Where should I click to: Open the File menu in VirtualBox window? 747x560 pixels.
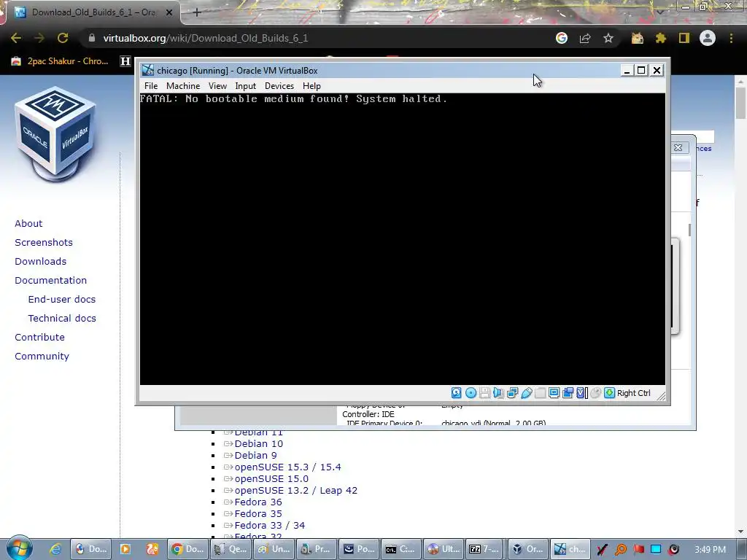[x=151, y=86]
